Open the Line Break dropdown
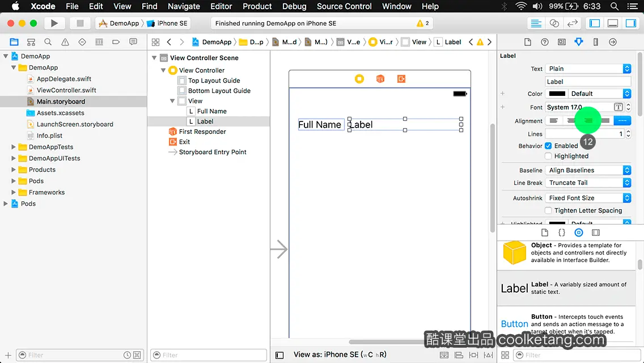644x363 pixels. tap(588, 183)
